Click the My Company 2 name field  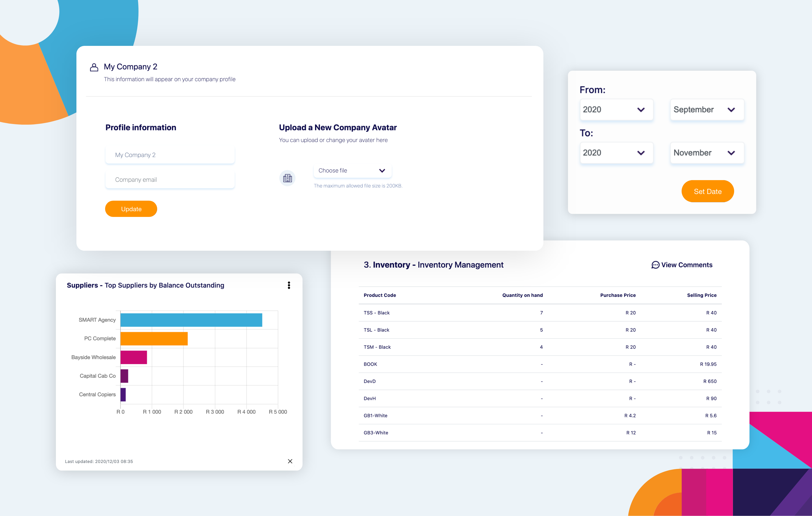170,155
